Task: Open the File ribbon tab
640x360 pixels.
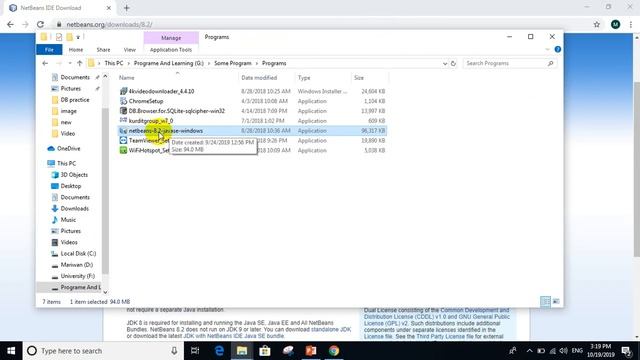Action: [49, 50]
